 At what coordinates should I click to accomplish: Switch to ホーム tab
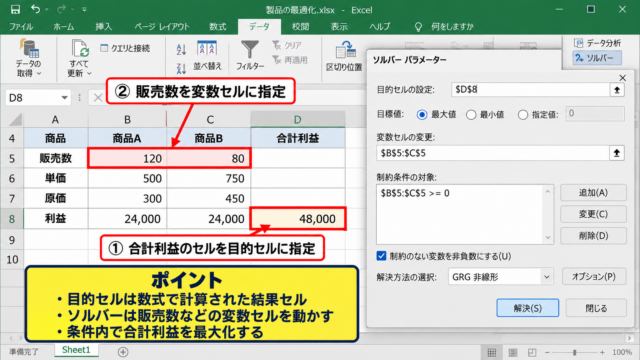click(64, 27)
